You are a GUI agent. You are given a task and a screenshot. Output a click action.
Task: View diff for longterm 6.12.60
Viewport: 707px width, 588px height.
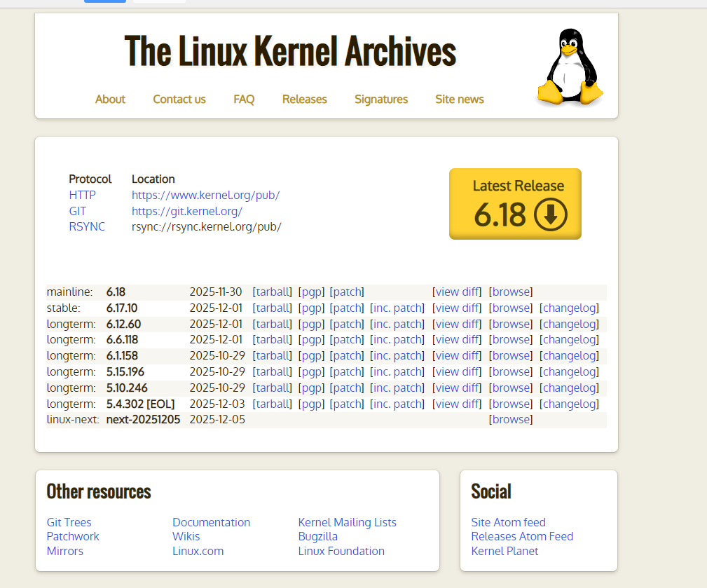click(x=457, y=324)
